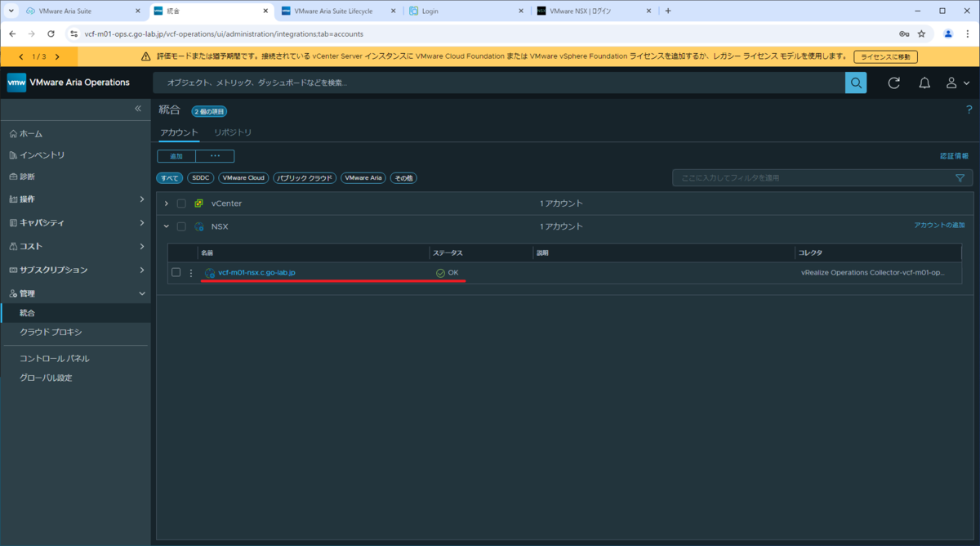Open the tab search dropdown arrow
Screen dimensions: 980x546
[x=11, y=11]
